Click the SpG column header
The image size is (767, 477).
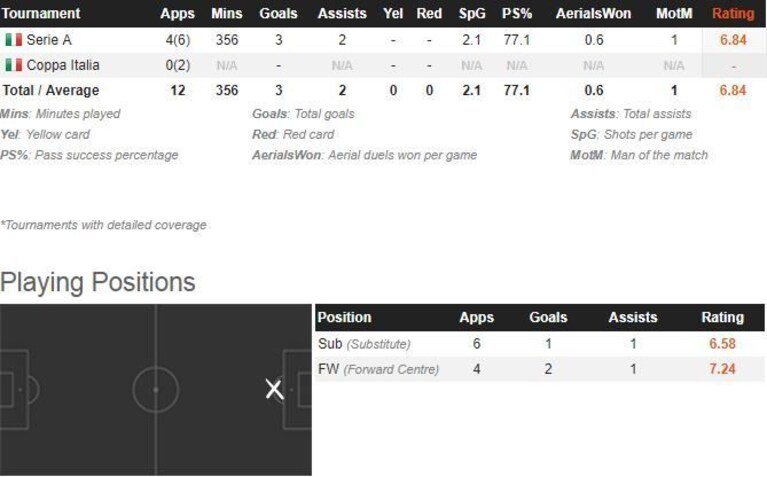tap(472, 13)
